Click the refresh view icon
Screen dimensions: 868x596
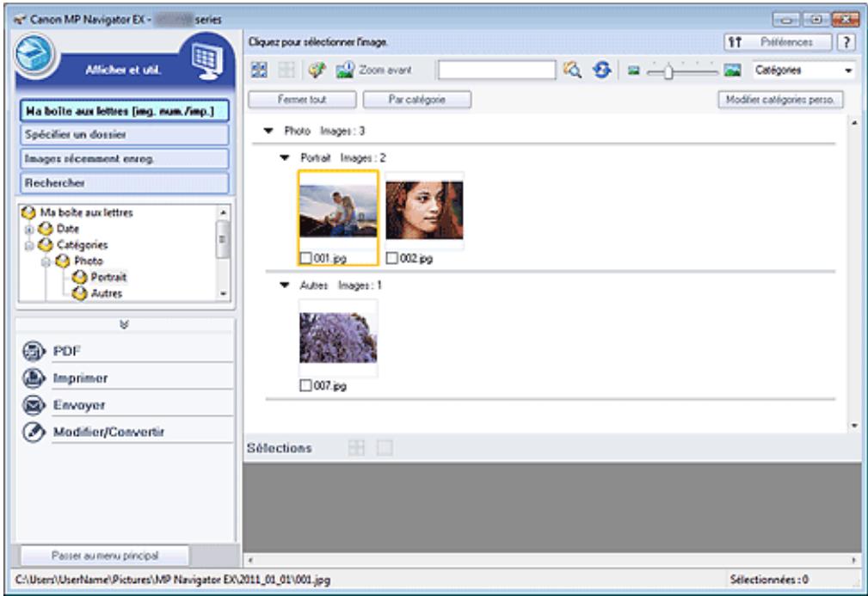click(601, 70)
